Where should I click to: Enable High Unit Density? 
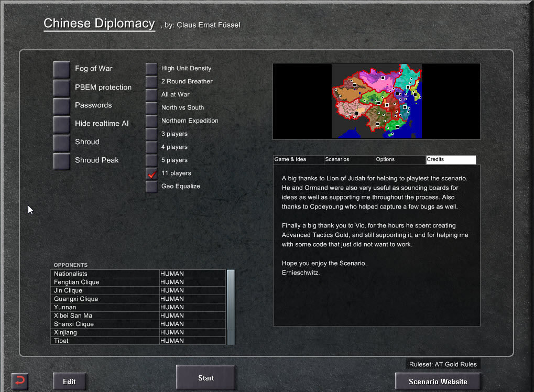(151, 68)
